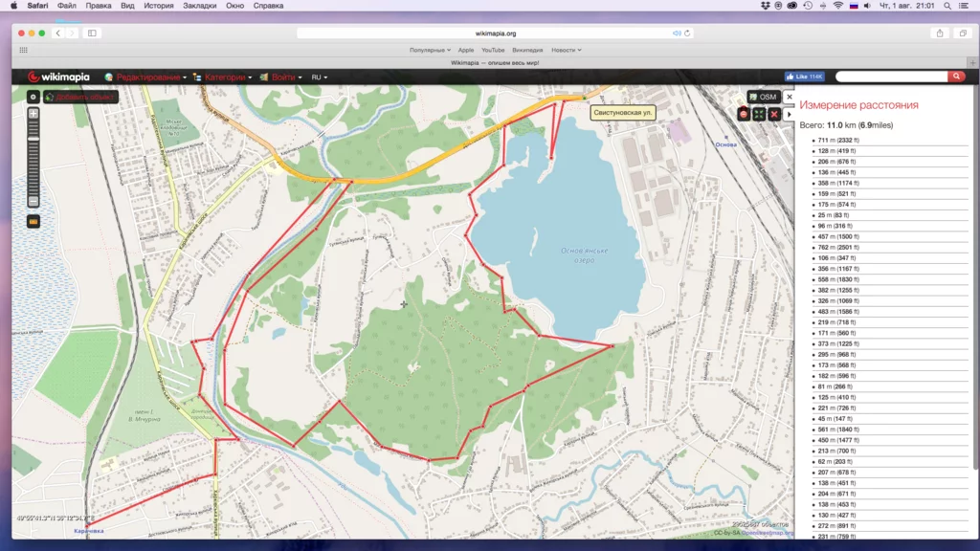
Task: Click the Russian flag input source icon
Action: coord(854,6)
